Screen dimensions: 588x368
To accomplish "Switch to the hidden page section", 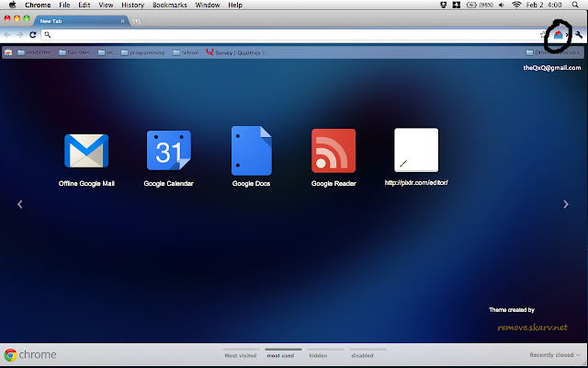I will coord(318,355).
